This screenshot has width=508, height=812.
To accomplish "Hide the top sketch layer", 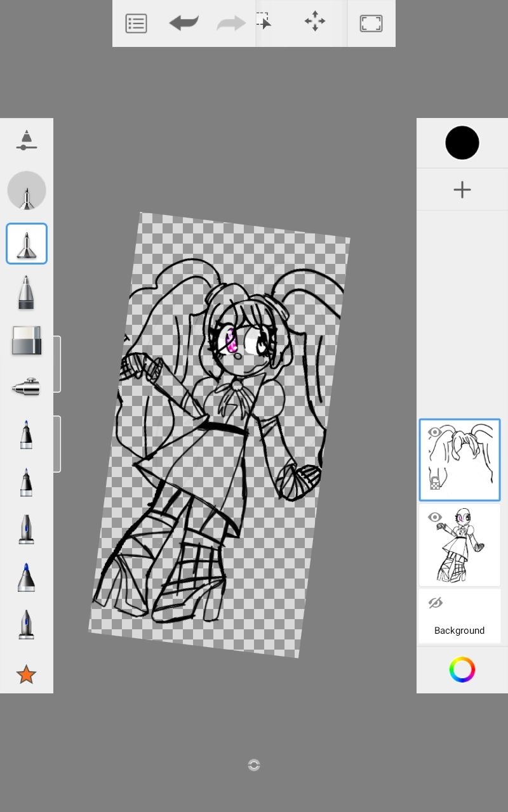I will [434, 432].
